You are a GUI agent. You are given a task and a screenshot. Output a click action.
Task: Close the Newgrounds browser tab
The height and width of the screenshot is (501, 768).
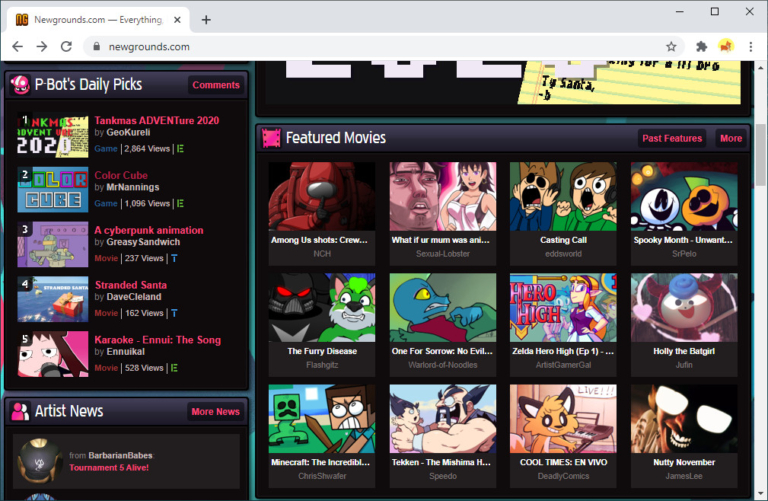[x=178, y=19]
